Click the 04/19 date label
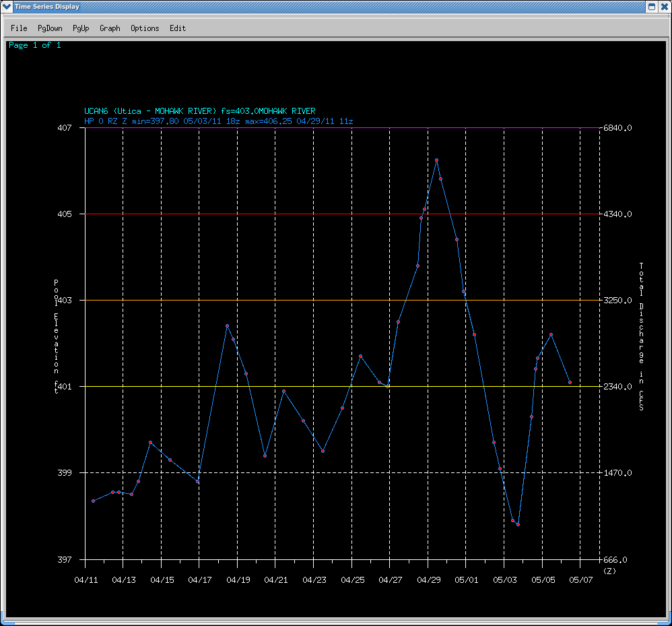672x626 pixels. [238, 580]
